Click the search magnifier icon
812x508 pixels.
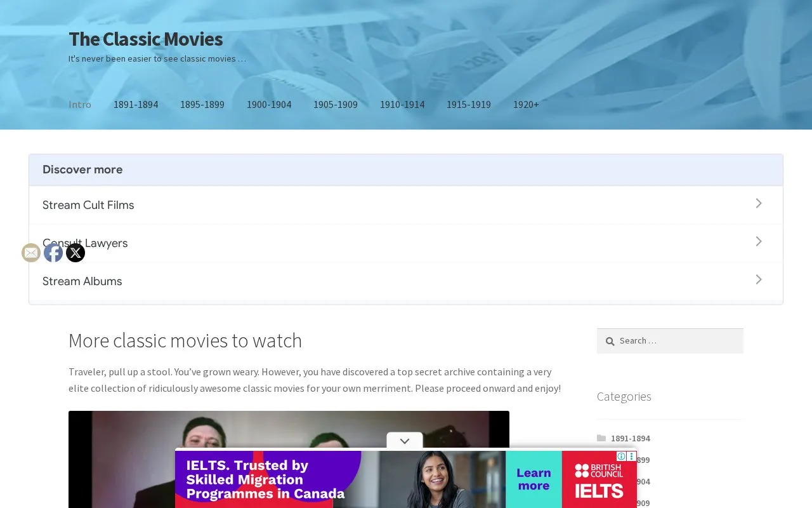[610, 342]
